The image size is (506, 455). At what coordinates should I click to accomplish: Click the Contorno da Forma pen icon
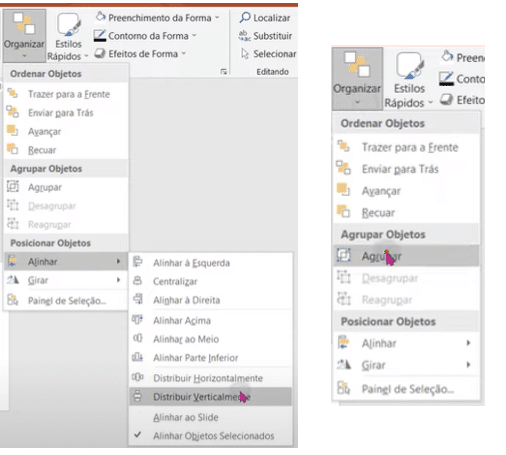click(x=100, y=35)
